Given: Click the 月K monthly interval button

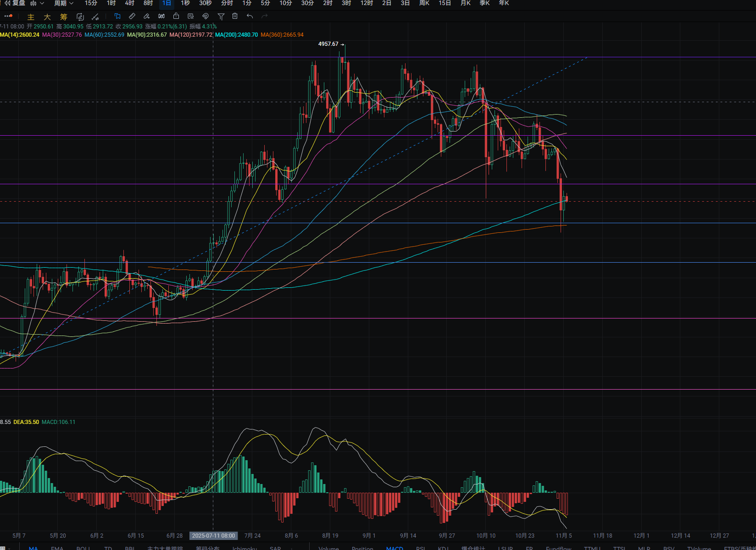Looking at the screenshot, I should (465, 3).
